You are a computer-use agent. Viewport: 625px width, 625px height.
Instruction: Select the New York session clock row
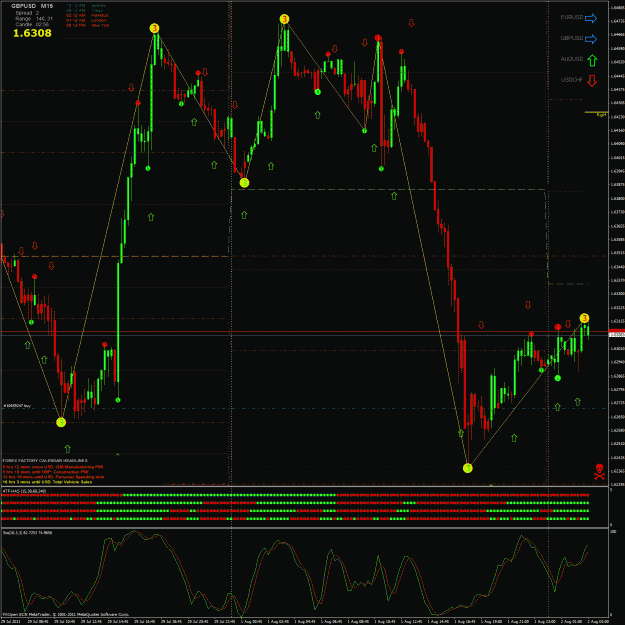click(87, 25)
